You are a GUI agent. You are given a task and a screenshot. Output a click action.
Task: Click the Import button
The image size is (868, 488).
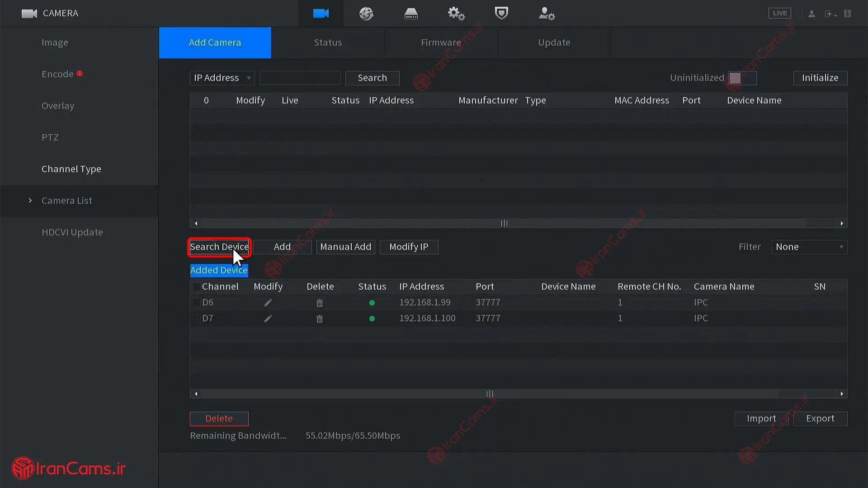pos(762,418)
